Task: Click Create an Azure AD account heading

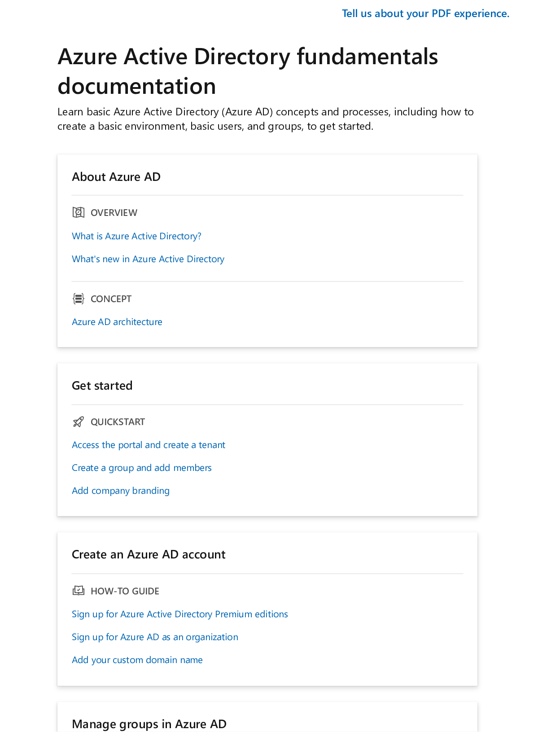Action: [x=149, y=554]
